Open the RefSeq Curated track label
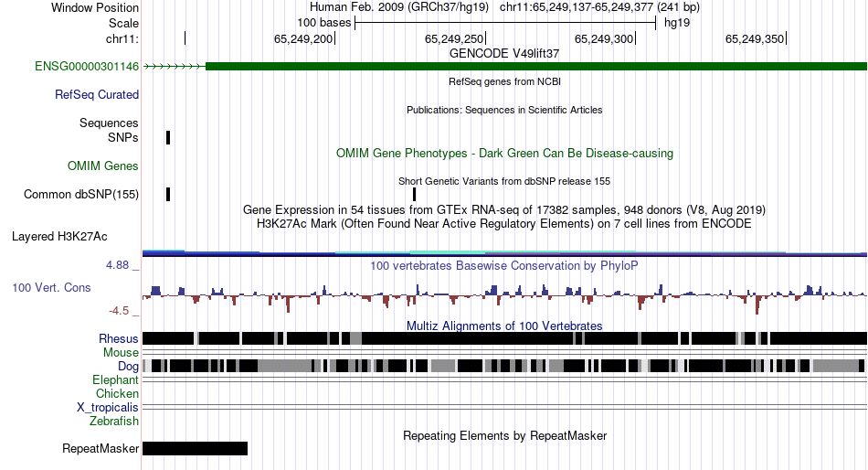This screenshot has width=868, height=470. [96, 95]
